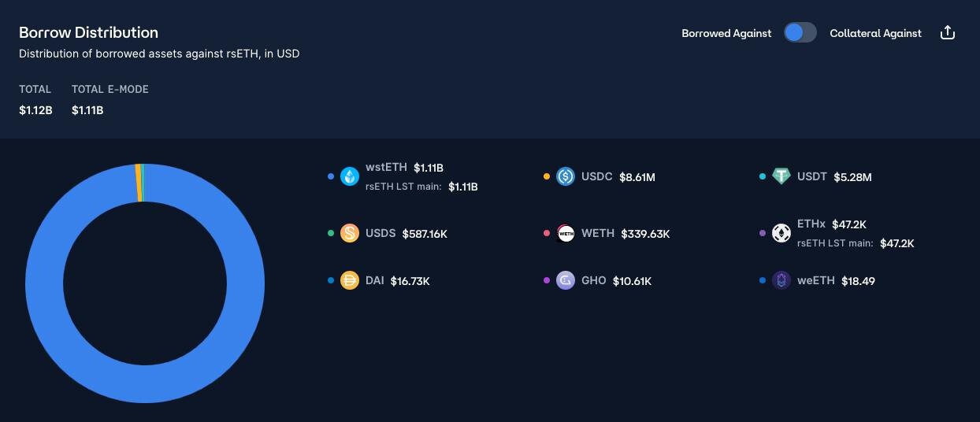Click the wstETH token icon
980x422 pixels.
coord(350,177)
